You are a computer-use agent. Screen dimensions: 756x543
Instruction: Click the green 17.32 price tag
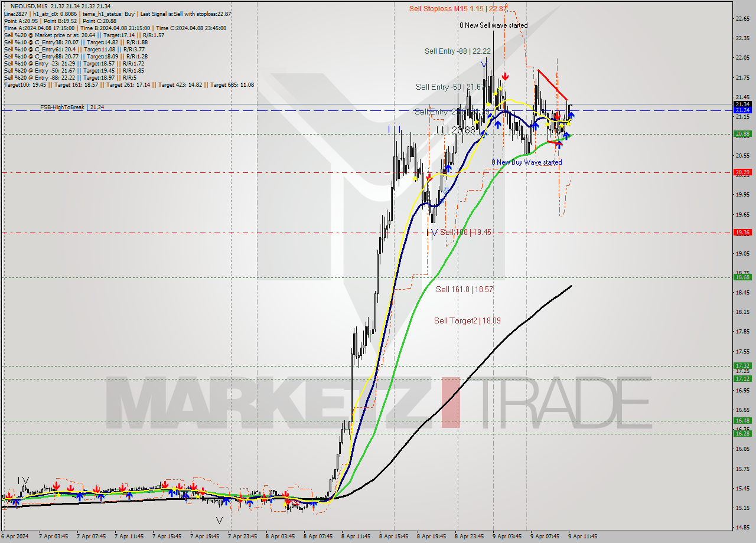click(x=742, y=365)
